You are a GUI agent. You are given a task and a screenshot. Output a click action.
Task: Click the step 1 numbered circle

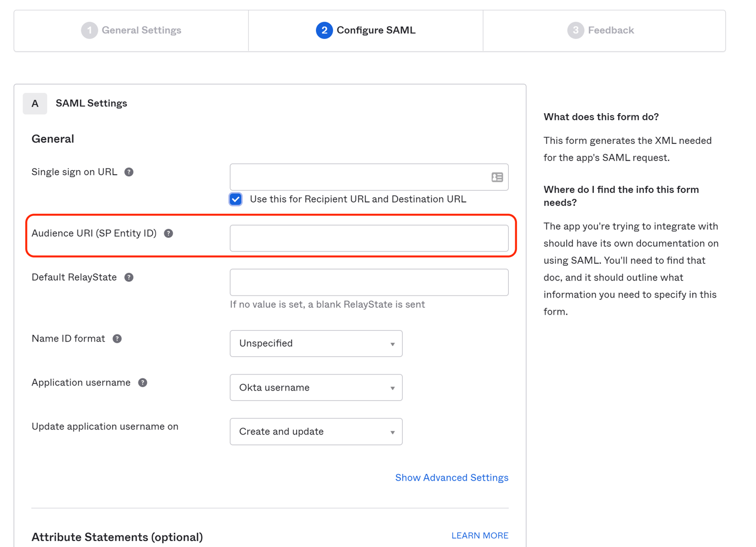tap(90, 30)
